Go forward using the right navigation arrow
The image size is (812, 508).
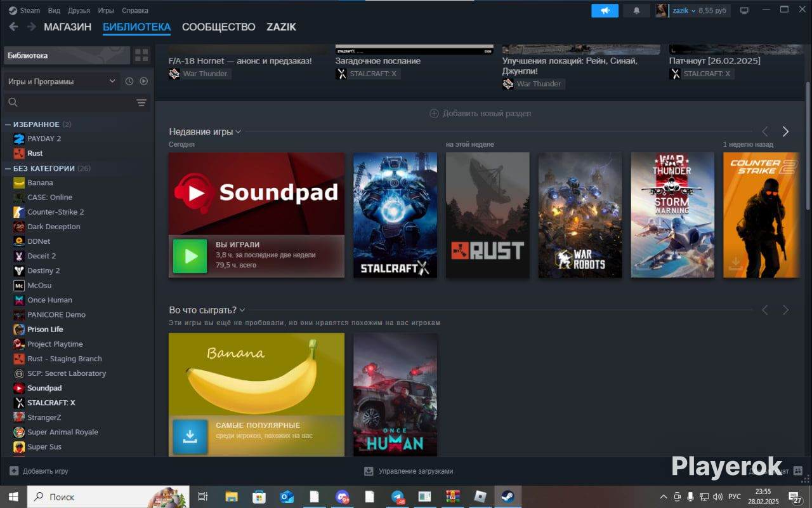pos(31,27)
